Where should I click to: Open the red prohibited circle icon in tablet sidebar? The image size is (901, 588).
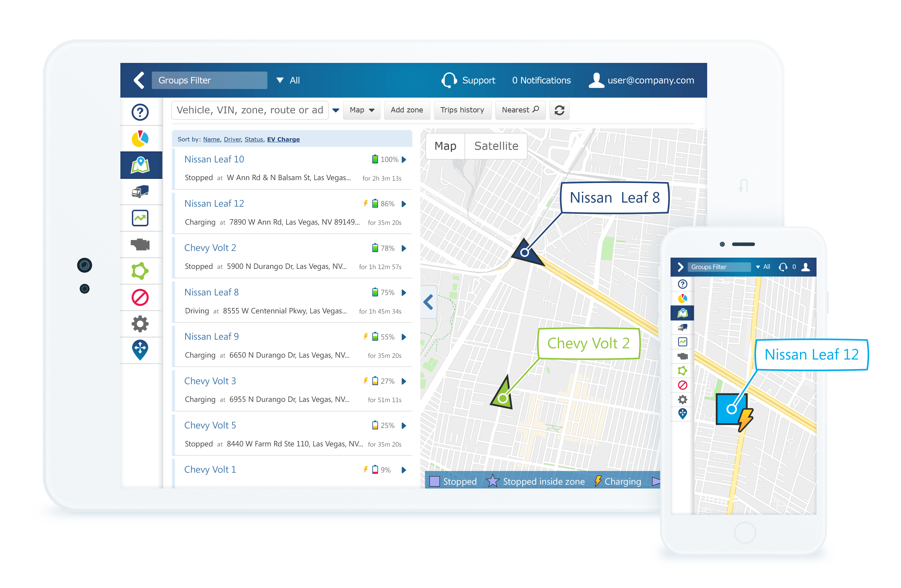140,297
